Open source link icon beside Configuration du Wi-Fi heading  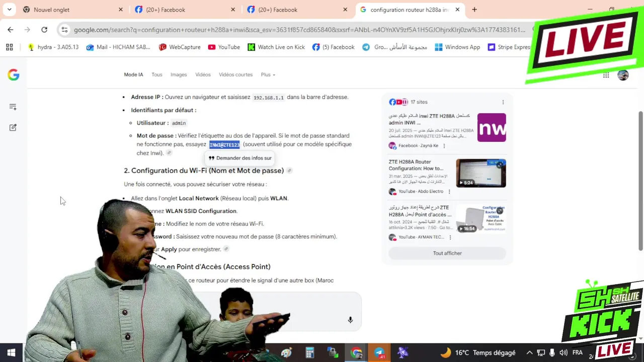289,170
